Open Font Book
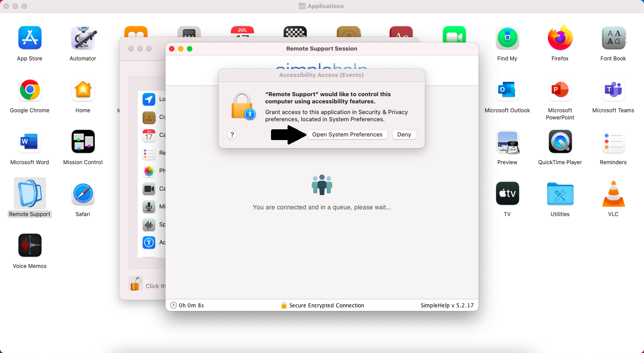This screenshot has width=644, height=353. coord(613,38)
